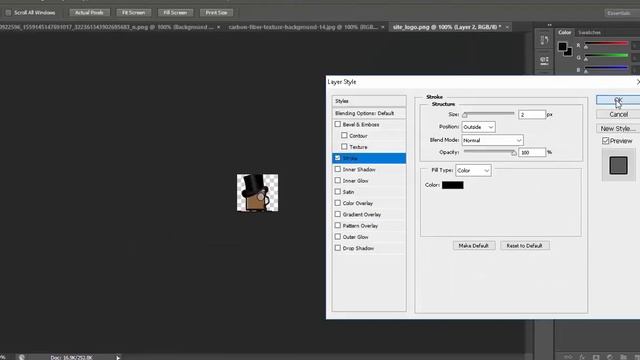Click the top hat character on canvas
The width and height of the screenshot is (640, 360).
click(x=255, y=192)
